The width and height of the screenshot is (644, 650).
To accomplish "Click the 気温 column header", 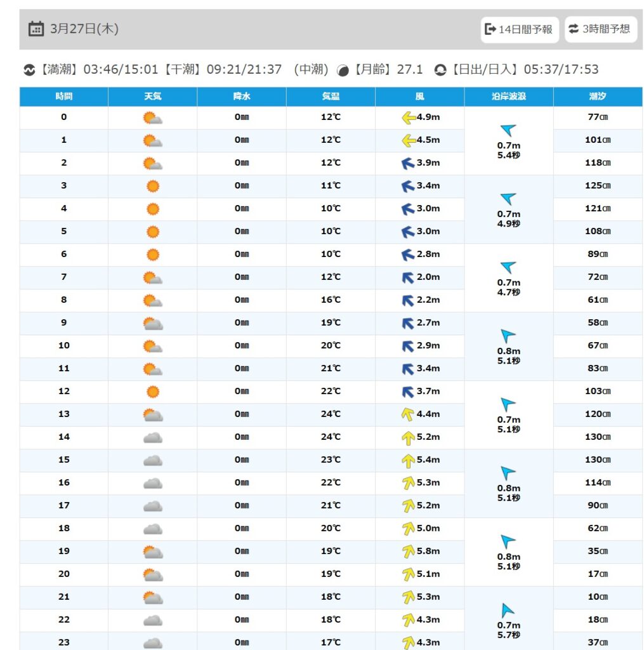I will coord(331,96).
